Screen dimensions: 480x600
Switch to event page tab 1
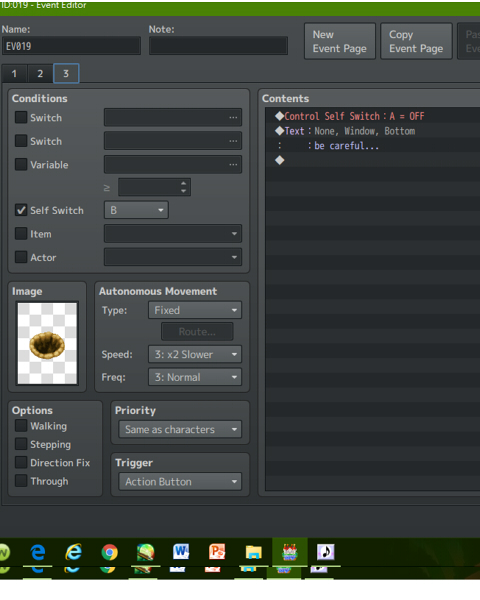tap(14, 73)
